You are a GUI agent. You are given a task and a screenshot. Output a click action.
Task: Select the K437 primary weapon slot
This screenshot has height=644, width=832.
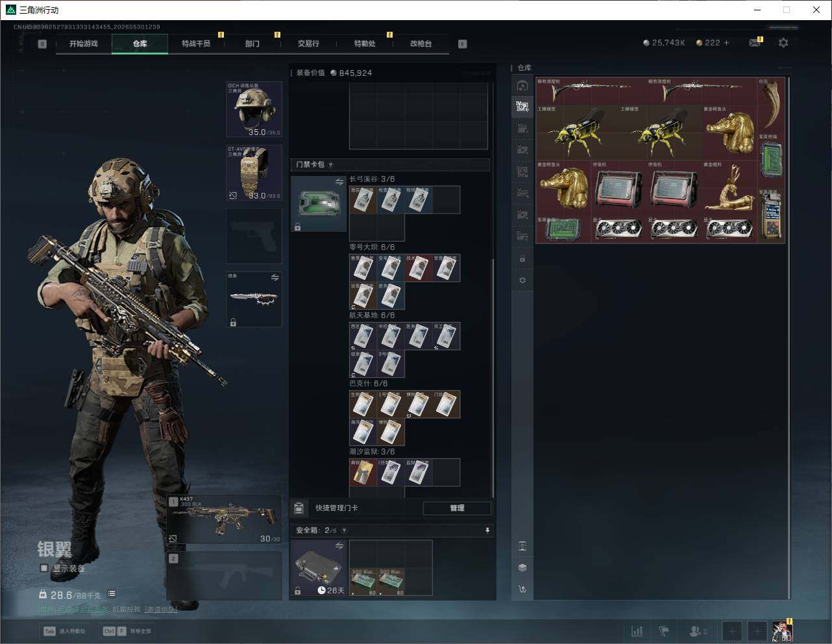point(225,520)
